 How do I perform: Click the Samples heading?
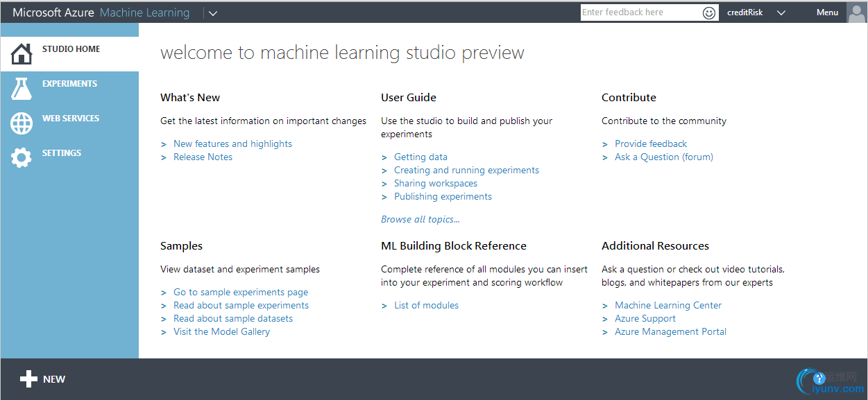[x=181, y=246]
